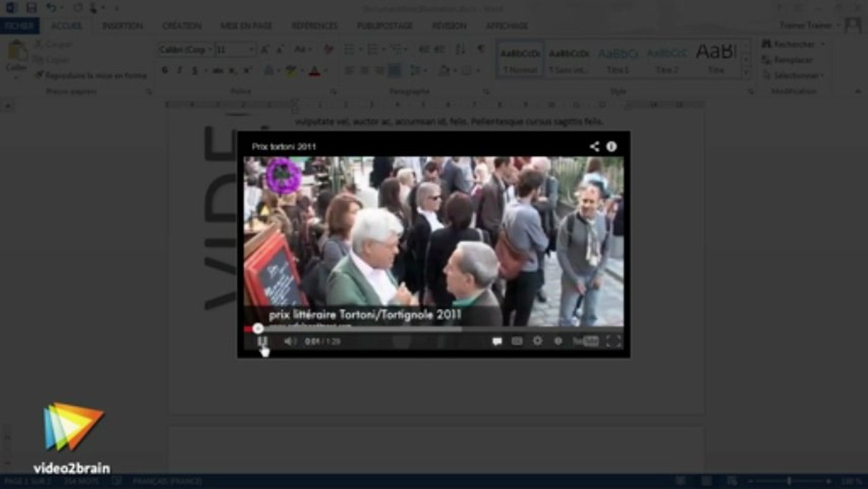Mute the video via the speaker icon
This screenshot has width=868, height=489.
click(x=290, y=341)
